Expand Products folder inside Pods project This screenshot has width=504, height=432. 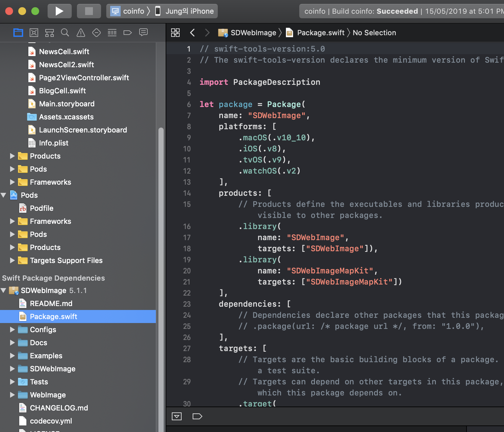coord(12,247)
